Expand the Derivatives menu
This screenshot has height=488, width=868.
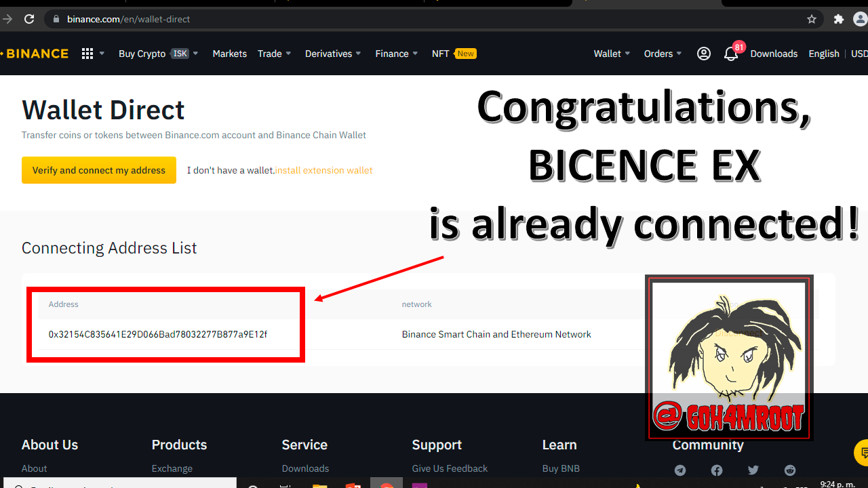(x=334, y=54)
